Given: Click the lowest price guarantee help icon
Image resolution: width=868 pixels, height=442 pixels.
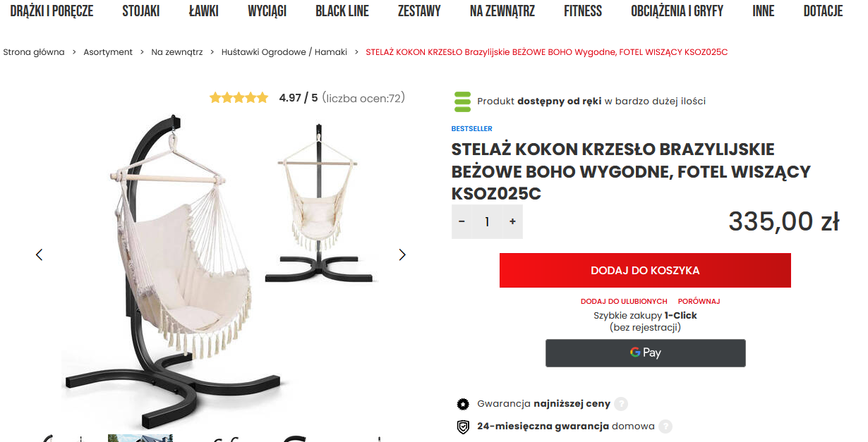Looking at the screenshot, I should tap(621, 404).
